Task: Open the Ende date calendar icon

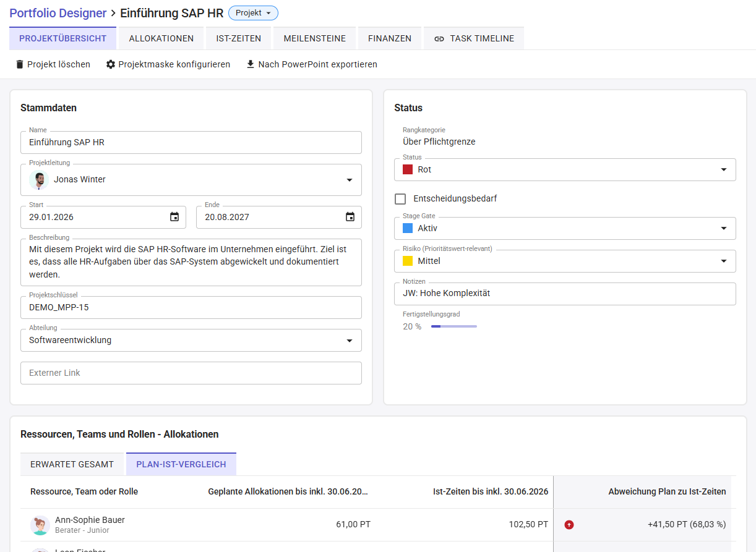Action: 350,217
